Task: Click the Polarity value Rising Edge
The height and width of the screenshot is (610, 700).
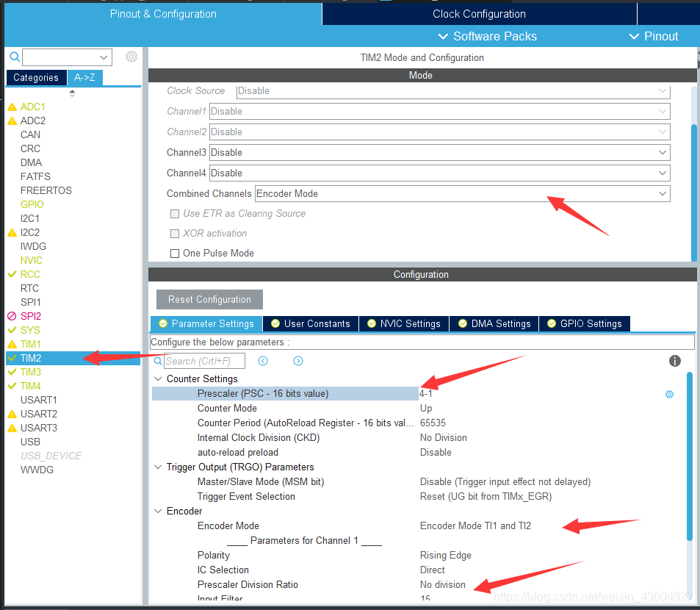Action: (x=446, y=556)
